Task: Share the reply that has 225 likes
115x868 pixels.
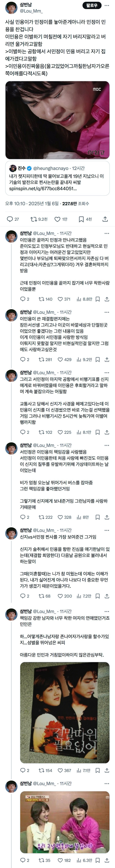Action: pyautogui.click(x=107, y=432)
